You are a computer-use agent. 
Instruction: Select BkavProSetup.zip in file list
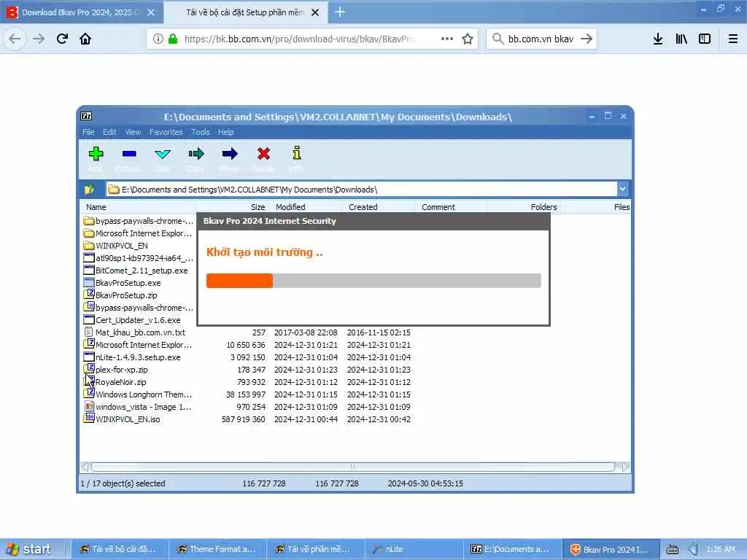coord(120,295)
